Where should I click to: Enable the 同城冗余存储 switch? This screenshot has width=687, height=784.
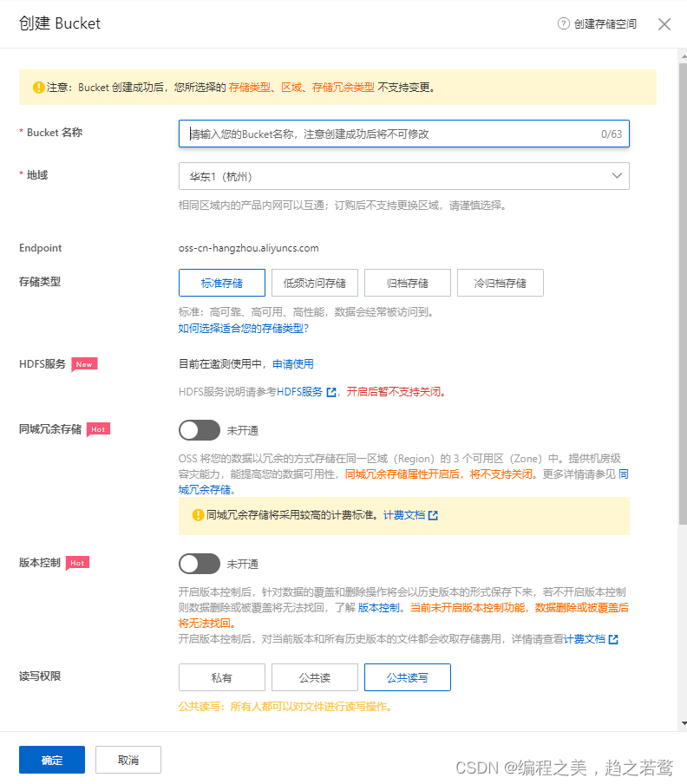(x=199, y=430)
